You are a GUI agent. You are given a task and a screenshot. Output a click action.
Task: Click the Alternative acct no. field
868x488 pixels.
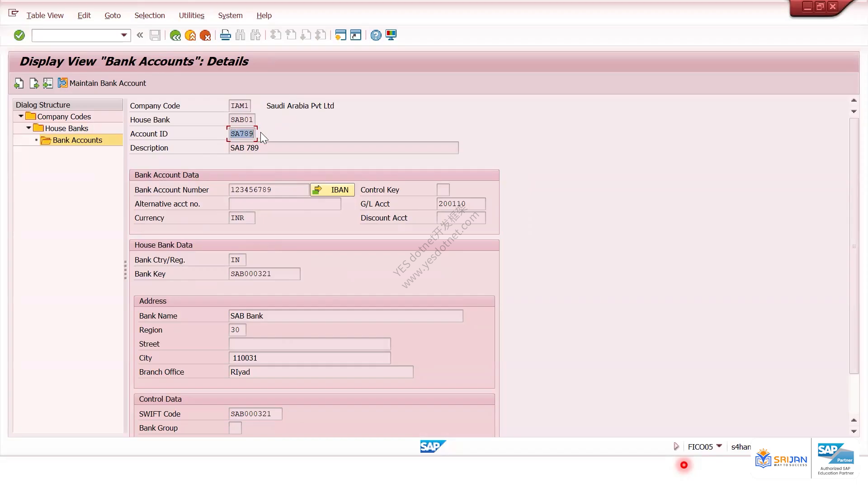(285, 204)
